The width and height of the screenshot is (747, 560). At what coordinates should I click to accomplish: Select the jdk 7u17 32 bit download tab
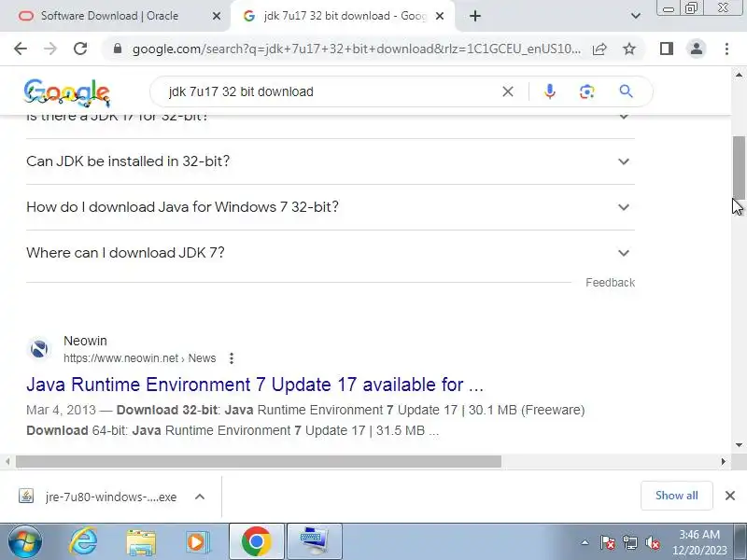tap(342, 16)
